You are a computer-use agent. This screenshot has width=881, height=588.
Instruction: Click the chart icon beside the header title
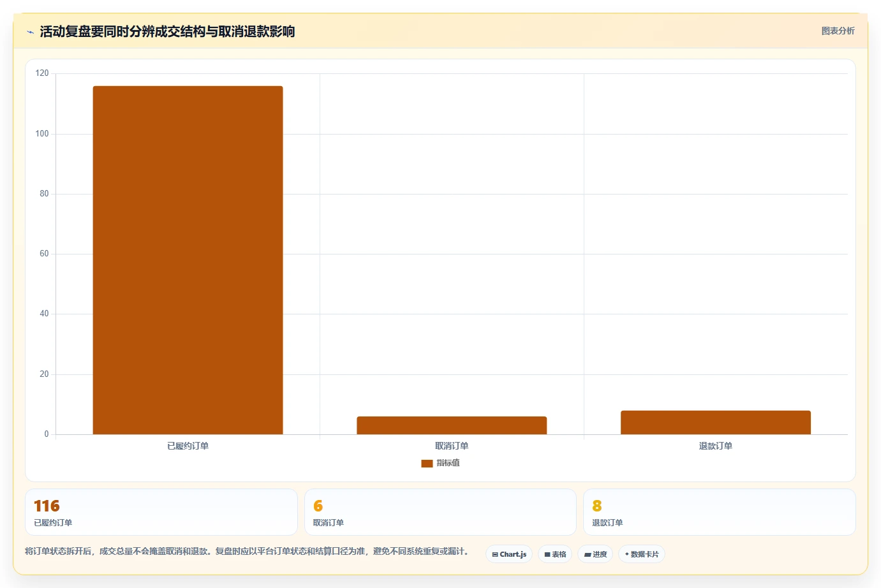[x=30, y=32]
